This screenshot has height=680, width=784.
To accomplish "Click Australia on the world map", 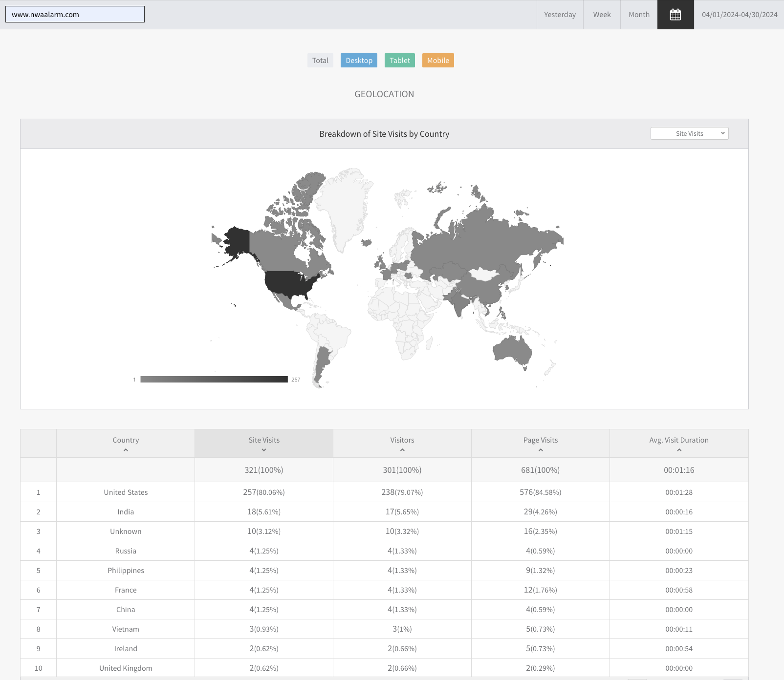I will (512, 350).
